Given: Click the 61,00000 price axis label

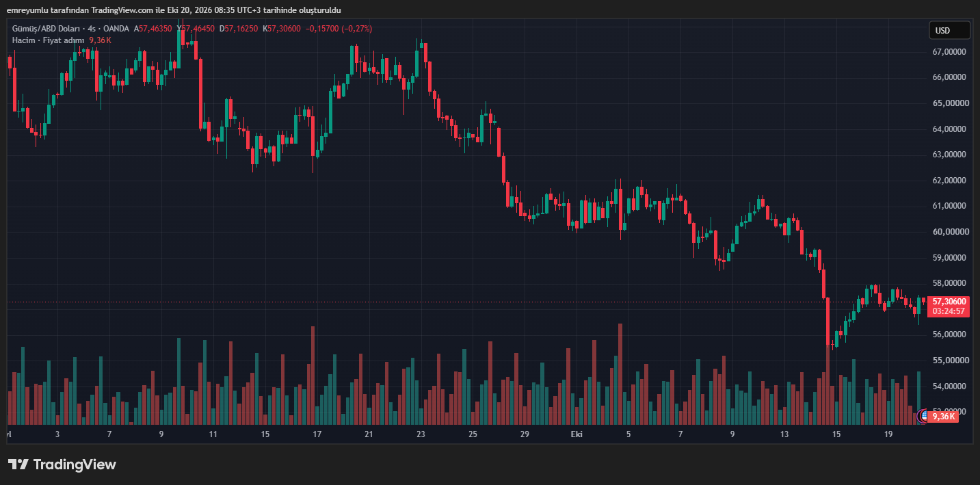Looking at the screenshot, I should tap(949, 206).
